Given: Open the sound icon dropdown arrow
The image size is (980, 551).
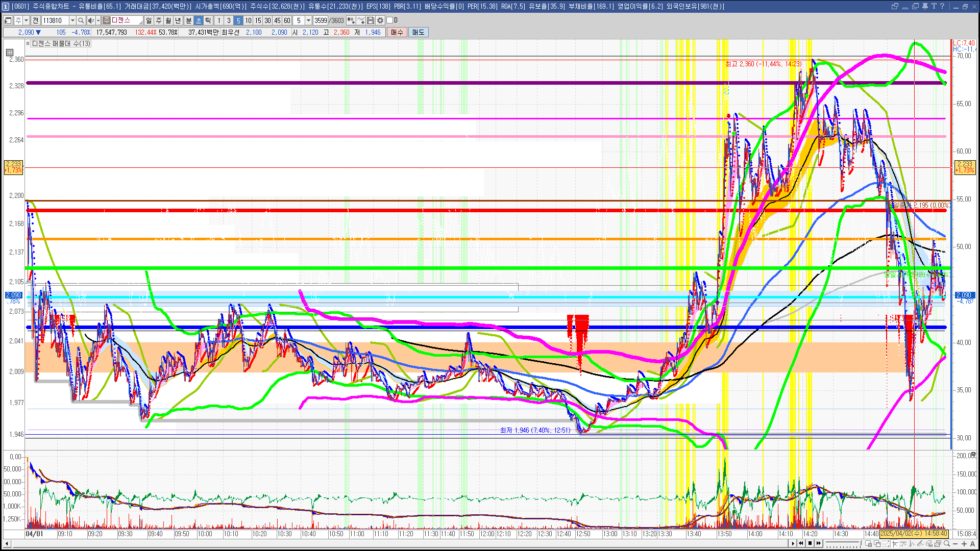Looking at the screenshot, I should pyautogui.click(x=98, y=20).
